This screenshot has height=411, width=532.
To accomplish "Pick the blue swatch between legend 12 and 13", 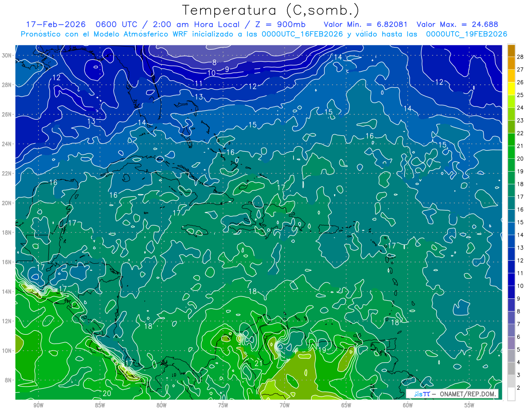I will coord(511,254).
